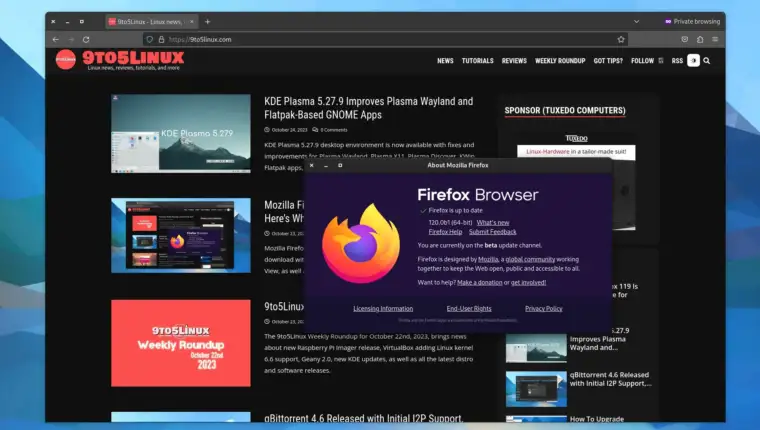This screenshot has width=760, height=430.
Task: Open the Mozilla Firefox article thumbnail
Action: (x=181, y=235)
